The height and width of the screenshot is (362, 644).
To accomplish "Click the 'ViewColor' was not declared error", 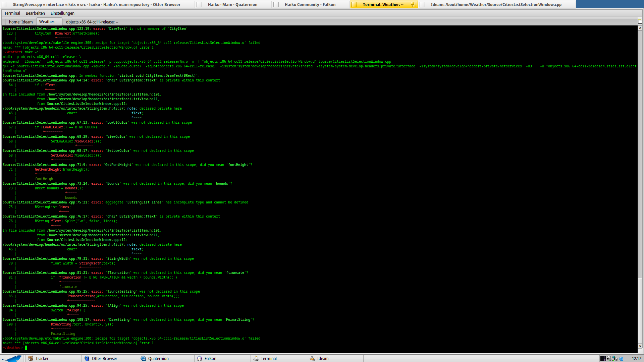I will coord(96,136).
